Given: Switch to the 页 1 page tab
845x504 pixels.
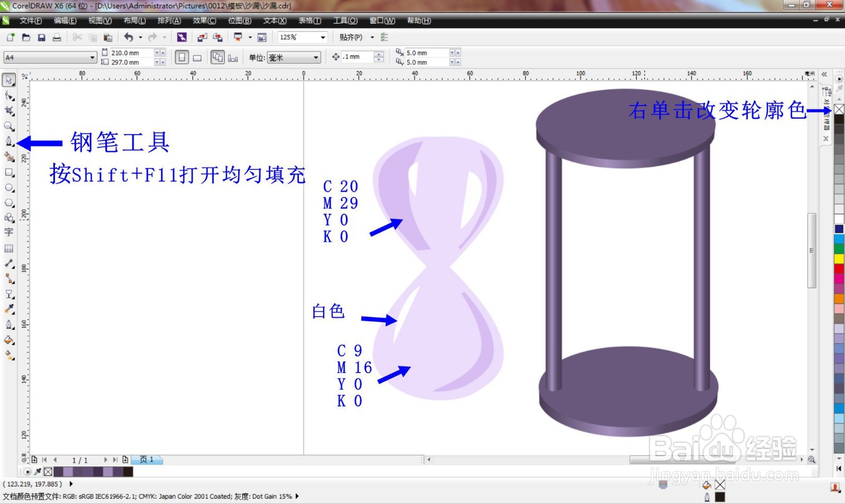Looking at the screenshot, I should pos(148,460).
